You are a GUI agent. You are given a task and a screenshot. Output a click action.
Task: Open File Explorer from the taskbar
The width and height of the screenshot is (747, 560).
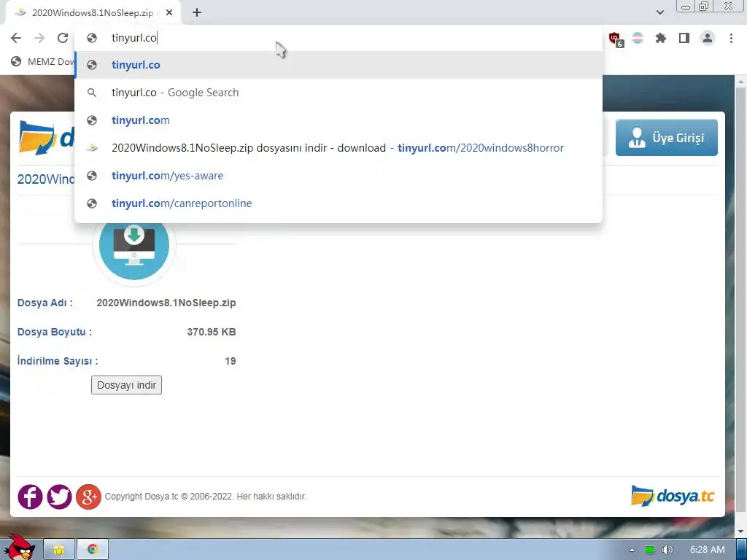point(59,550)
